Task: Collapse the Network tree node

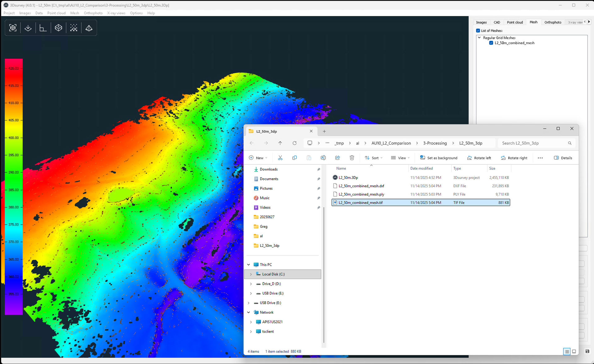Action: point(248,312)
